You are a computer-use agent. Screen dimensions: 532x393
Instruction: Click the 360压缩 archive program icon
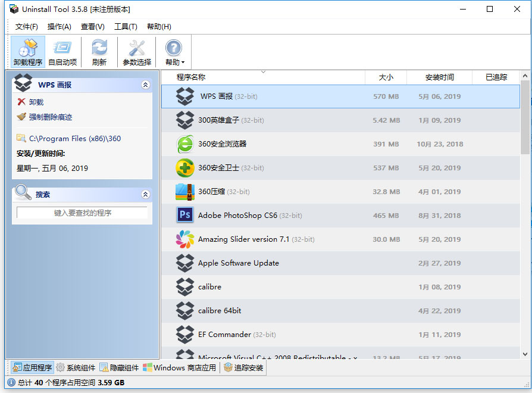coord(185,191)
